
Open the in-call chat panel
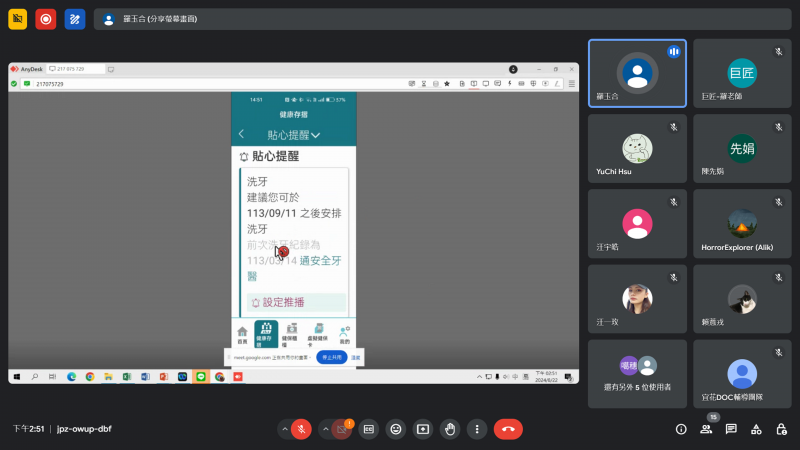tap(731, 429)
